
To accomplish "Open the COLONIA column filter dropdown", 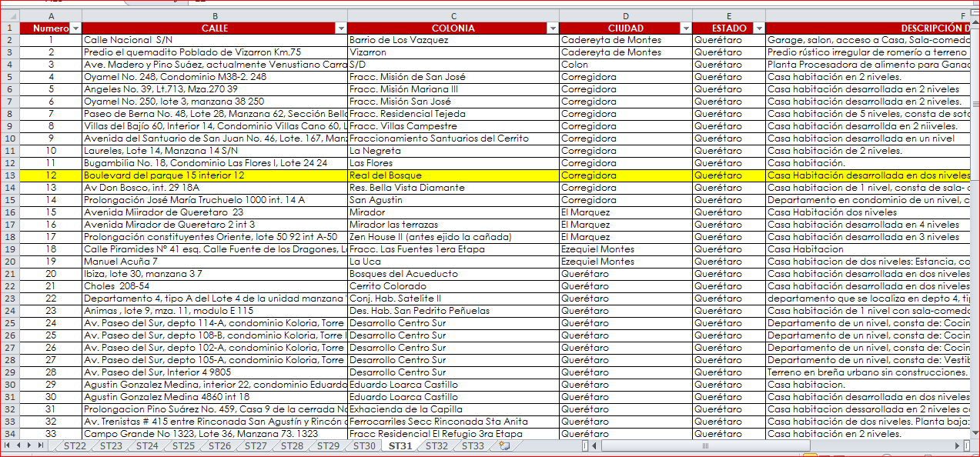I will (552, 28).
